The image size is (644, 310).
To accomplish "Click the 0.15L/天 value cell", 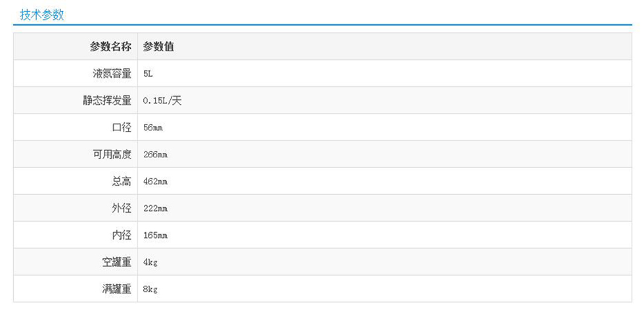I will (162, 101).
